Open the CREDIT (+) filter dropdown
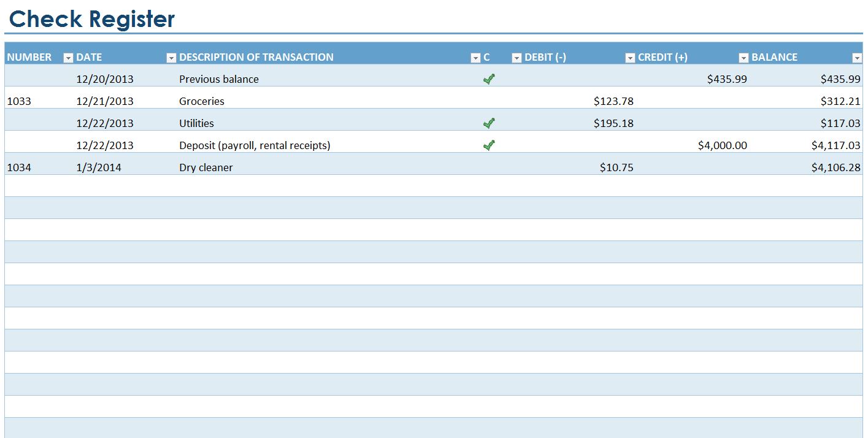Screen dimensions: 868x438 pyautogui.click(x=743, y=58)
